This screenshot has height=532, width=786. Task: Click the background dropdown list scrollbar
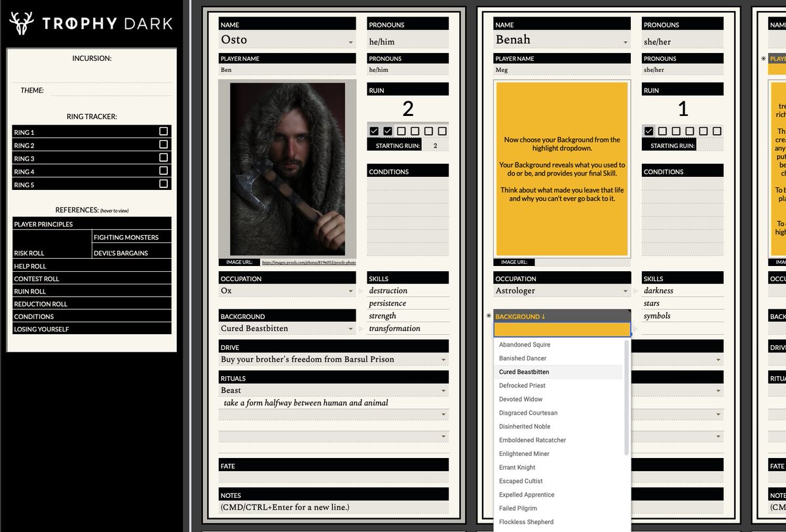point(626,396)
